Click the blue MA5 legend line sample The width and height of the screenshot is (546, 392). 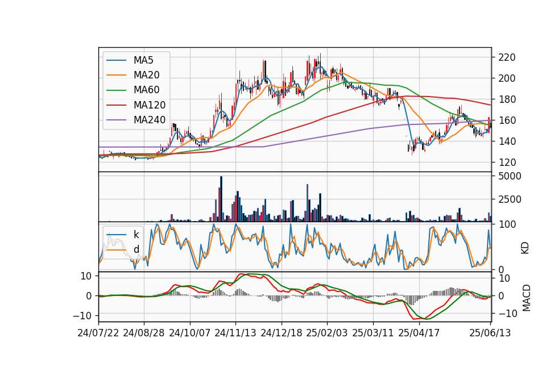[116, 61]
